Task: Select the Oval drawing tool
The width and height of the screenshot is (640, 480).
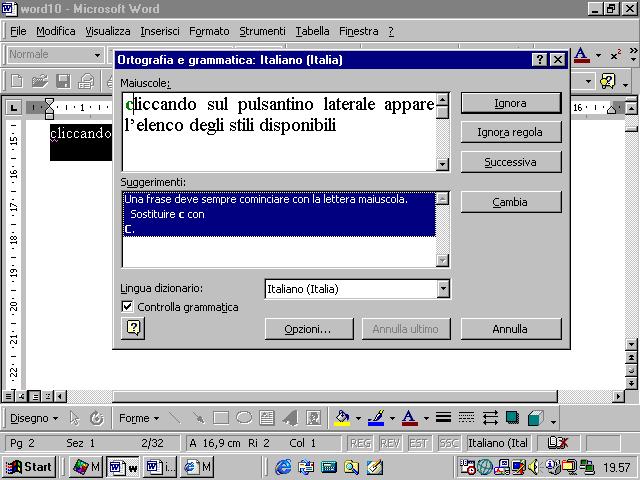Action: click(x=244, y=418)
